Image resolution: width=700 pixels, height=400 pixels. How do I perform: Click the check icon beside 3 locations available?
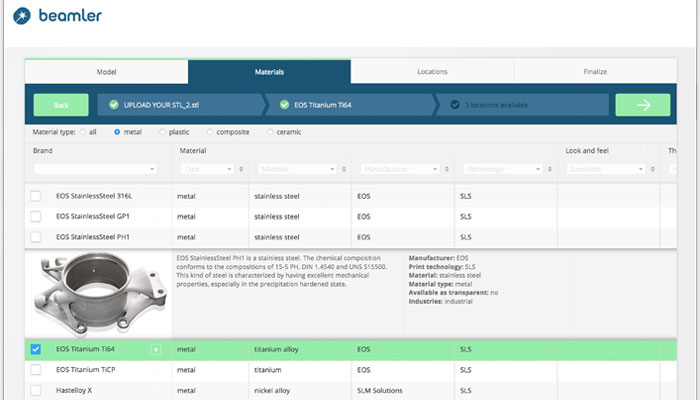point(454,105)
